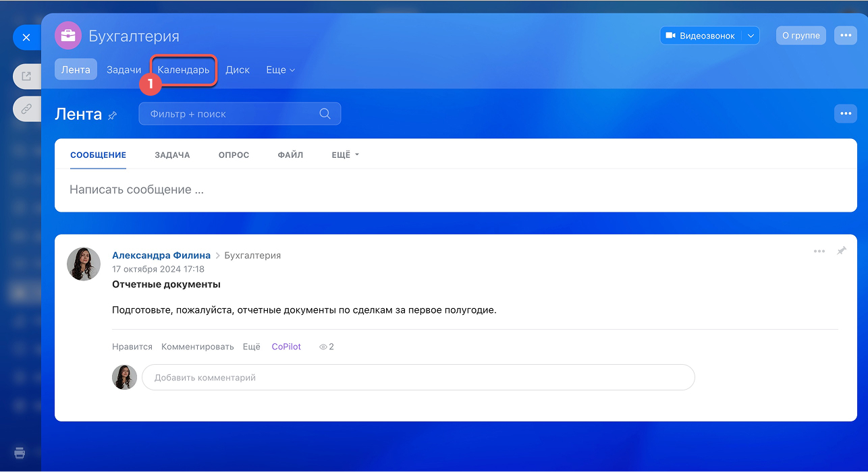Open the three-dots menu beside О группе
Image resolution: width=868 pixels, height=472 pixels.
[x=846, y=36]
